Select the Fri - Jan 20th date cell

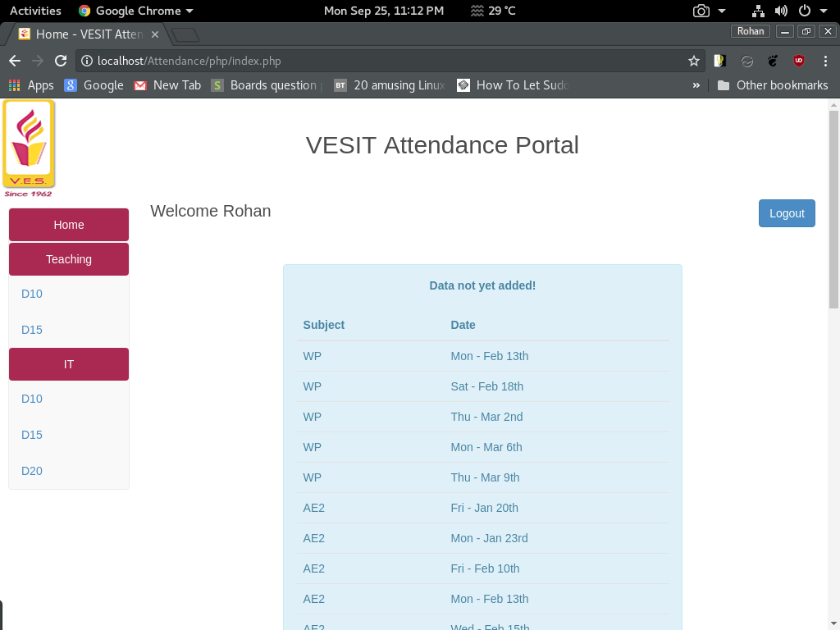point(484,508)
